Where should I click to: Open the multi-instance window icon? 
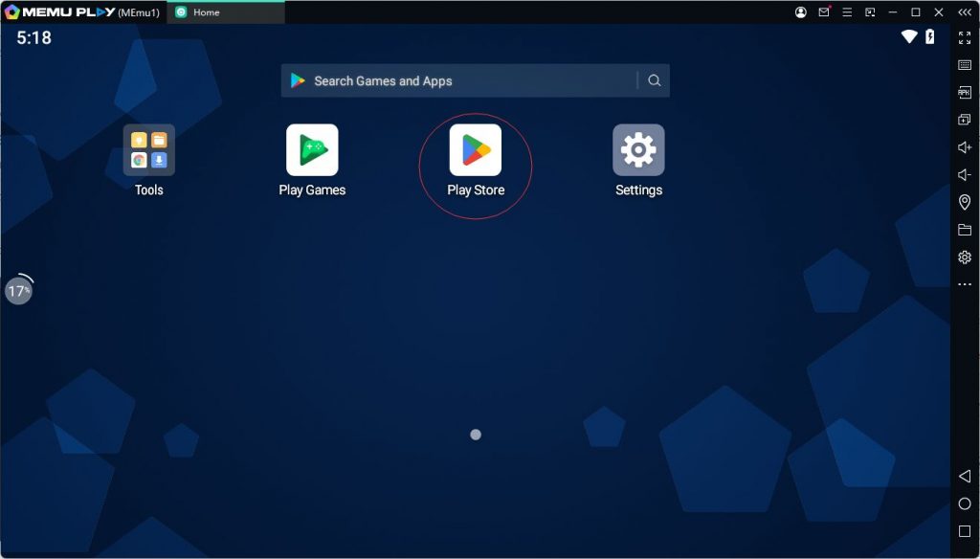pyautogui.click(x=965, y=120)
